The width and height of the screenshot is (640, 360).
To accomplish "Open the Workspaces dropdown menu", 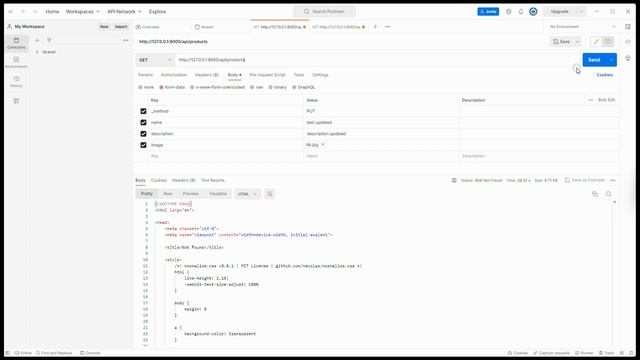I will point(82,12).
